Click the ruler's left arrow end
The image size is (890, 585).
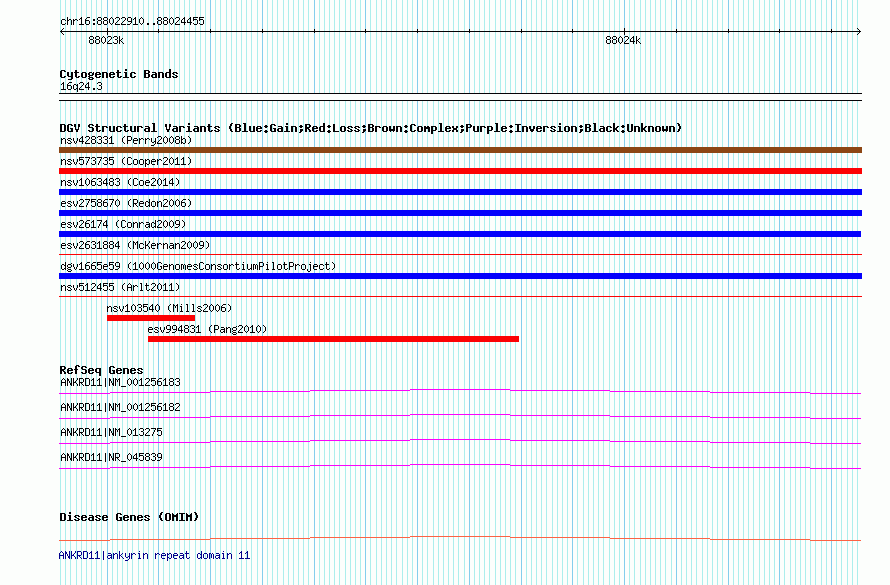tap(62, 32)
